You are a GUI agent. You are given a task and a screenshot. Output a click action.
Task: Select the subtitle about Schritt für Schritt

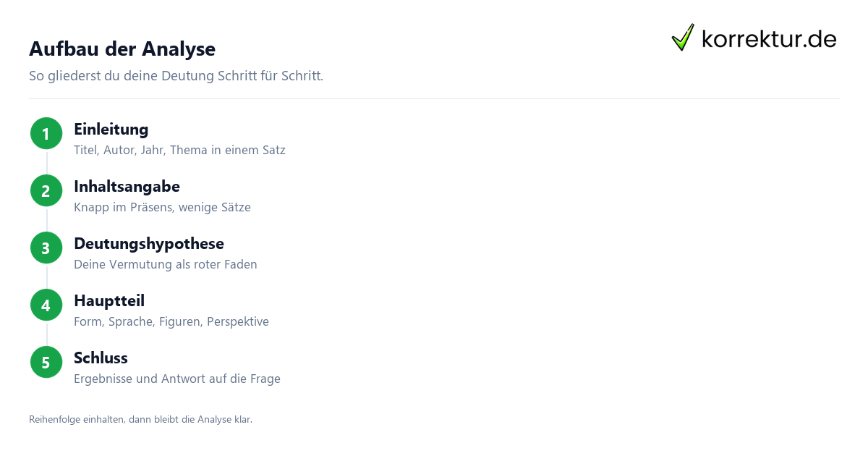point(176,76)
